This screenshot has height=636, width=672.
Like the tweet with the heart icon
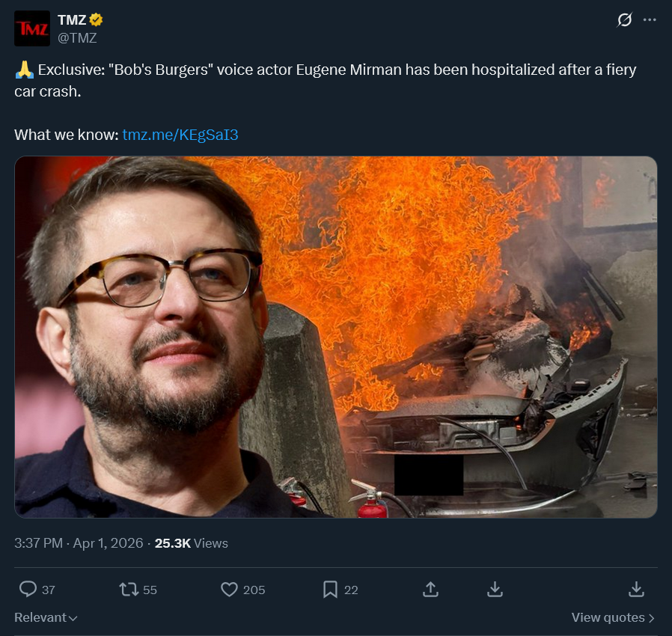coord(229,590)
